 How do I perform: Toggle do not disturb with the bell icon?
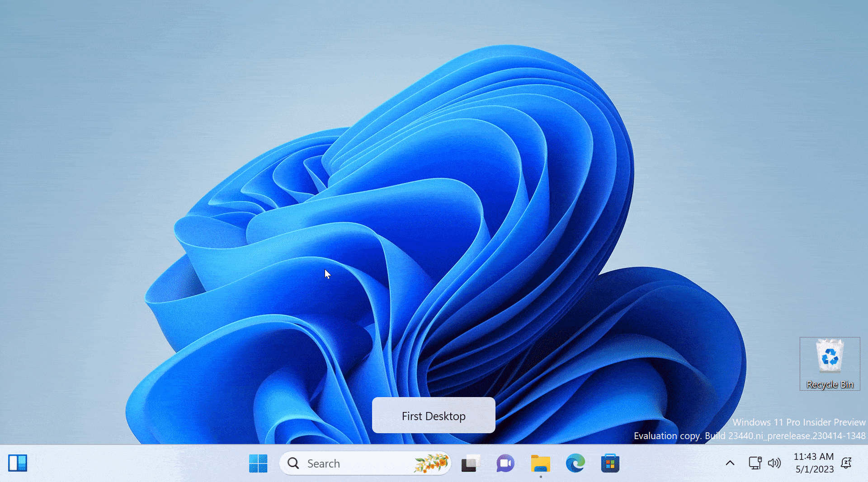pos(847,463)
